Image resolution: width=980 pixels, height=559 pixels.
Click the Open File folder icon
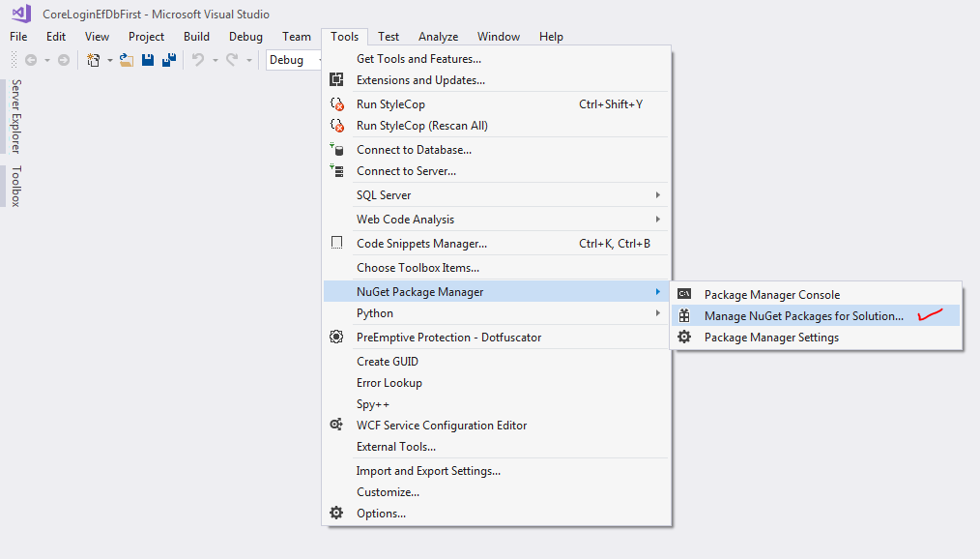tap(127, 60)
